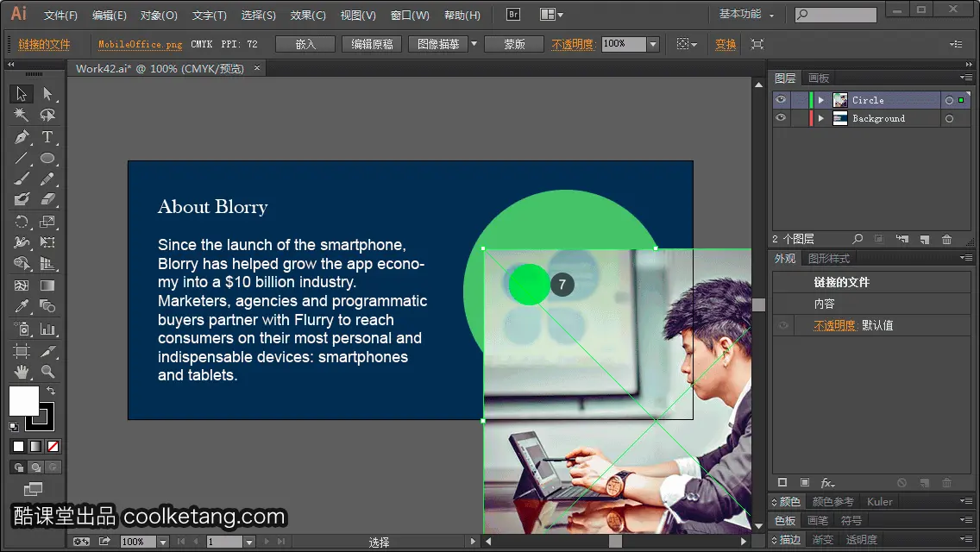Open Adobe Bridge via Br icon
This screenshot has width=980, height=552.
513,15
